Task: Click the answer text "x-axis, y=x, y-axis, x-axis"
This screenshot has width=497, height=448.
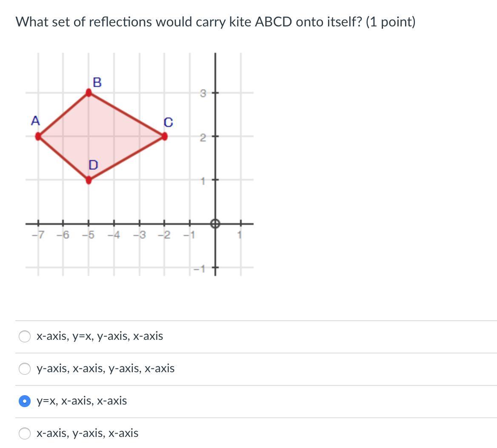Action: (100, 336)
